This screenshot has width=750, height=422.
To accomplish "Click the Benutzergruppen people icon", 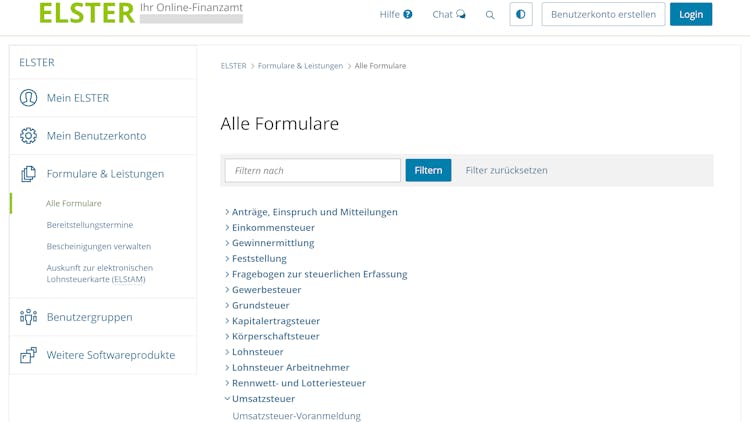I will coord(28,317).
